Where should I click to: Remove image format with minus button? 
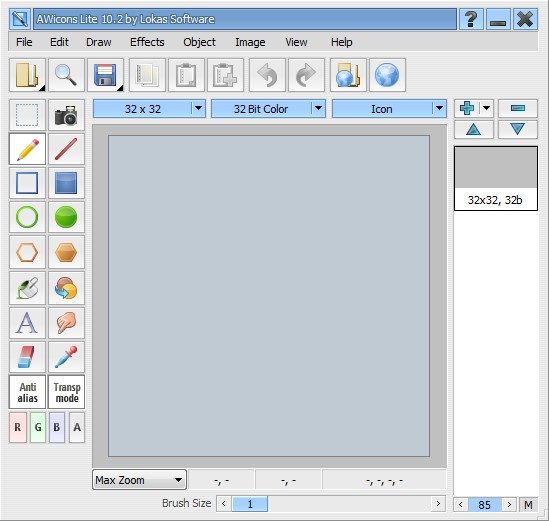(x=518, y=108)
